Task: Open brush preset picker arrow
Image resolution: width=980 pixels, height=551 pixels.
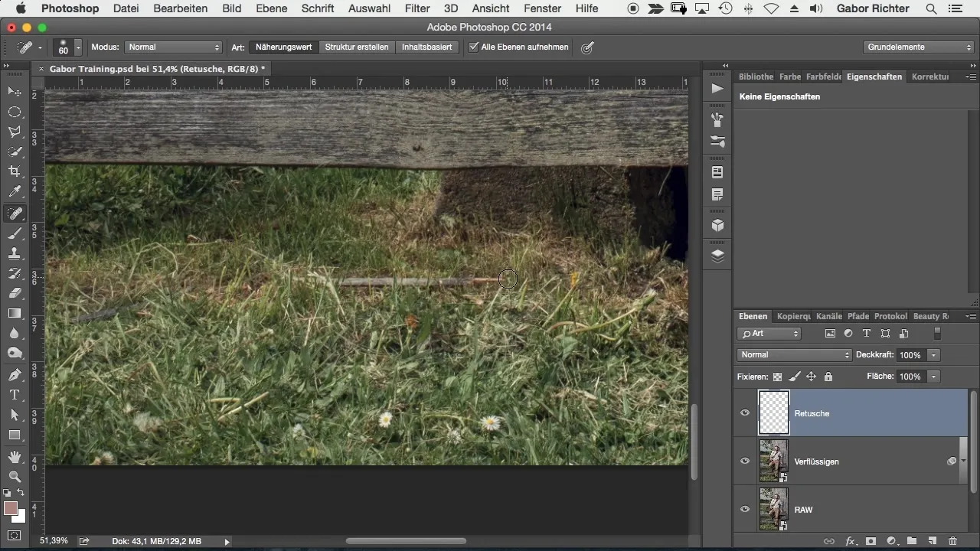Action: 78,47
